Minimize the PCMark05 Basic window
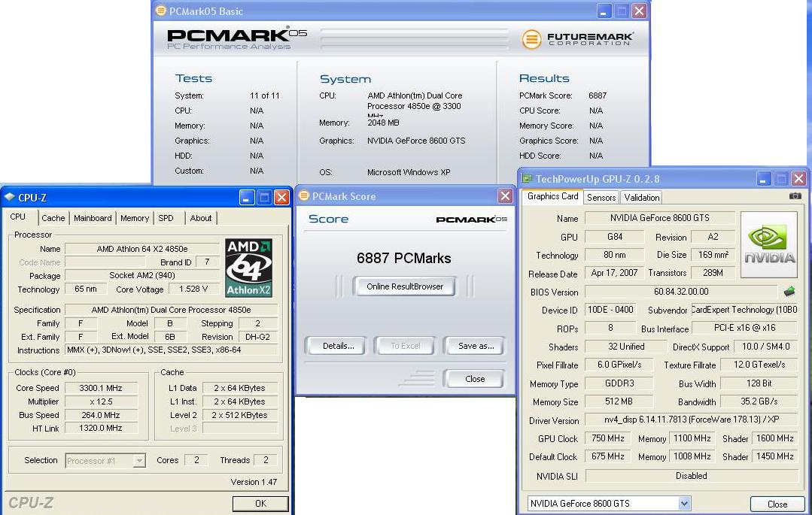This screenshot has height=515, width=812. [604, 11]
